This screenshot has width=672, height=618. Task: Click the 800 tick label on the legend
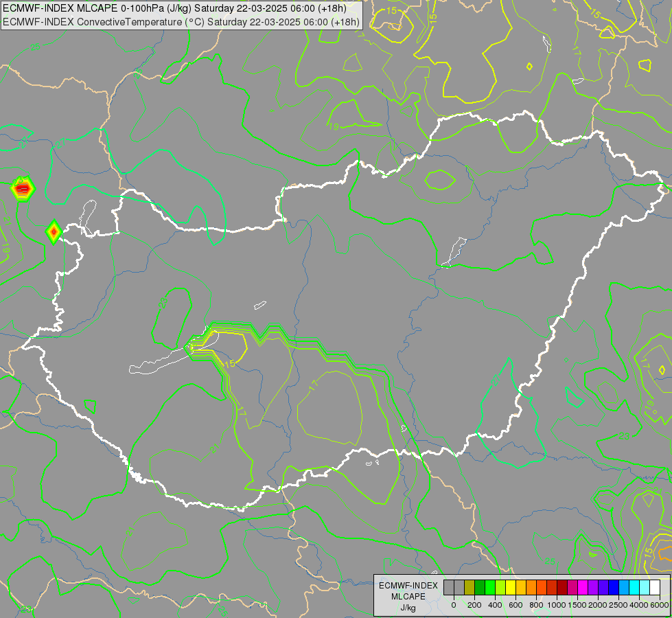pyautogui.click(x=536, y=605)
